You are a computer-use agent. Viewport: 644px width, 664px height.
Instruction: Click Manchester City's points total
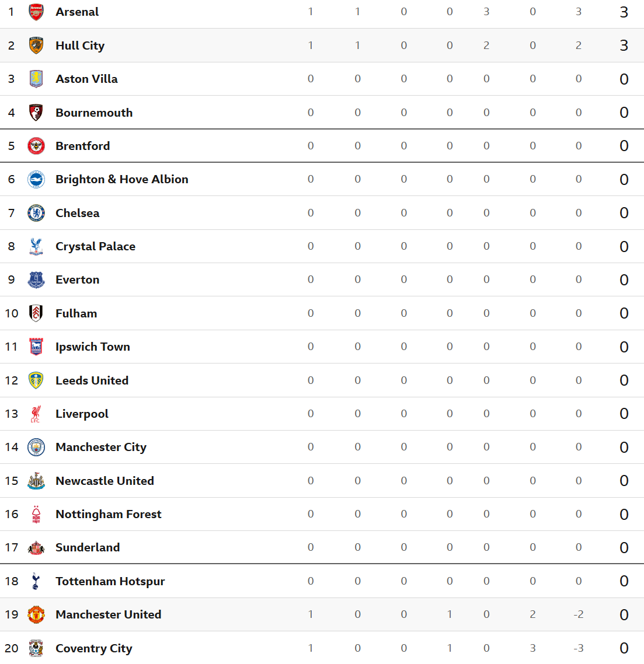[624, 447]
